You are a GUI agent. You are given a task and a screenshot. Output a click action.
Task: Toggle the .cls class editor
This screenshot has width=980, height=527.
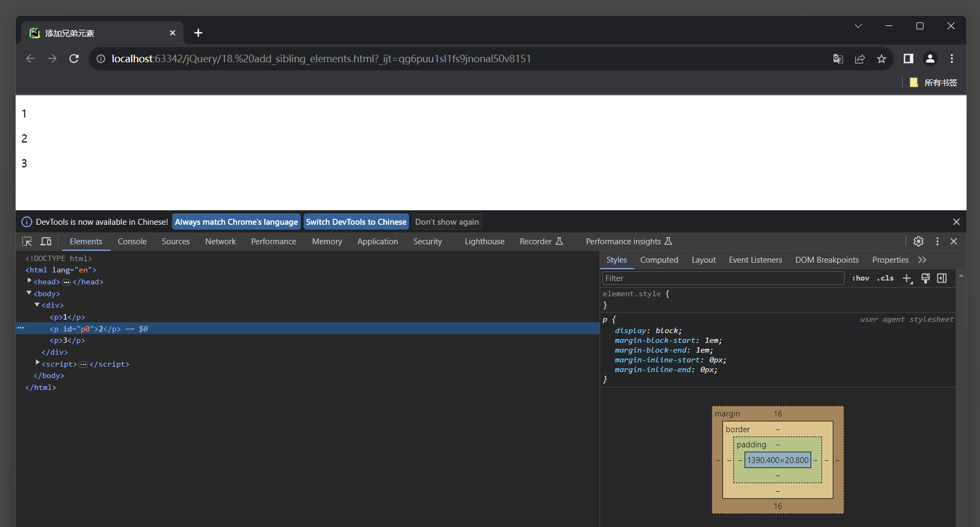coord(885,278)
